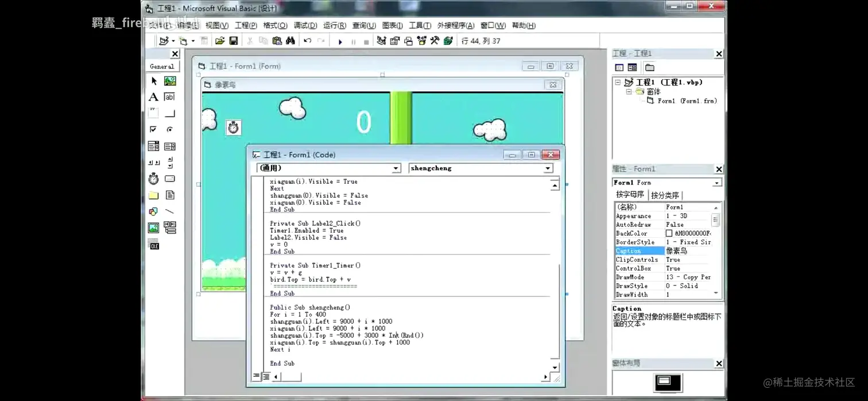This screenshot has width=868, height=401.
Task: Select the DriveListBox tool in toolbox
Action: pos(170,179)
